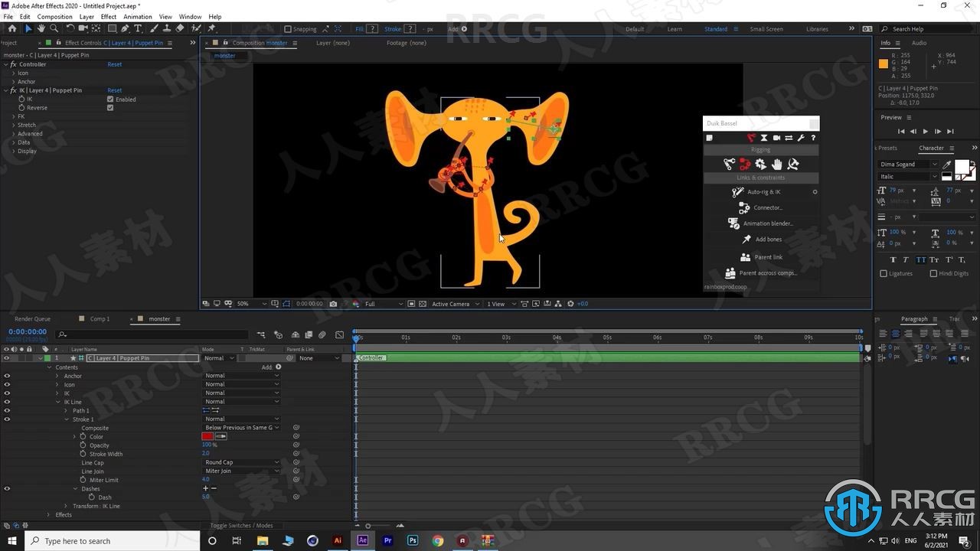Click the snapshot camera icon in viewer
Image resolution: width=980 pixels, height=551 pixels.
click(333, 304)
